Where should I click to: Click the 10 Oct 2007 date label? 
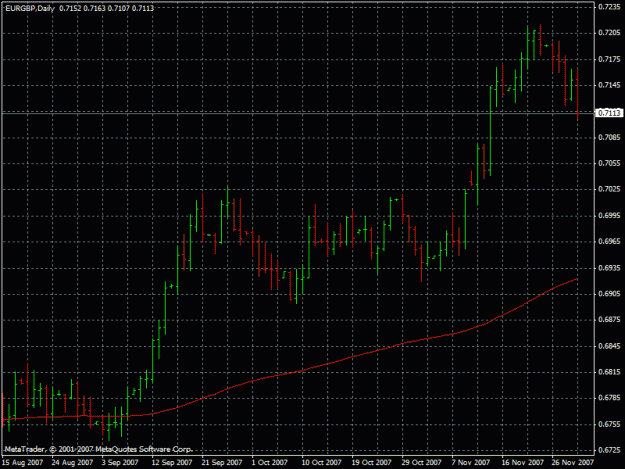point(322,463)
